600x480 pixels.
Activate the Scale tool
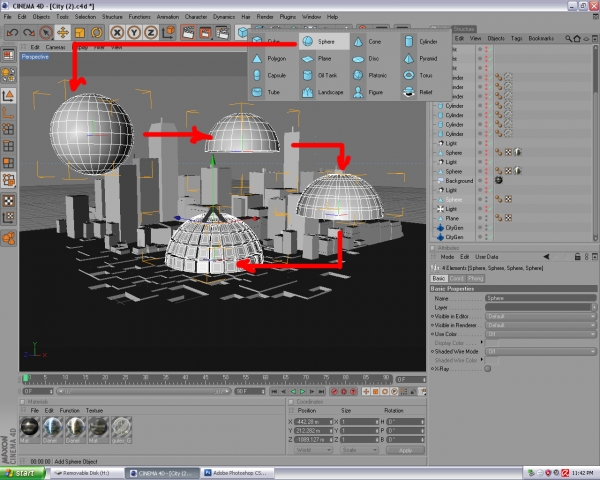tap(80, 33)
